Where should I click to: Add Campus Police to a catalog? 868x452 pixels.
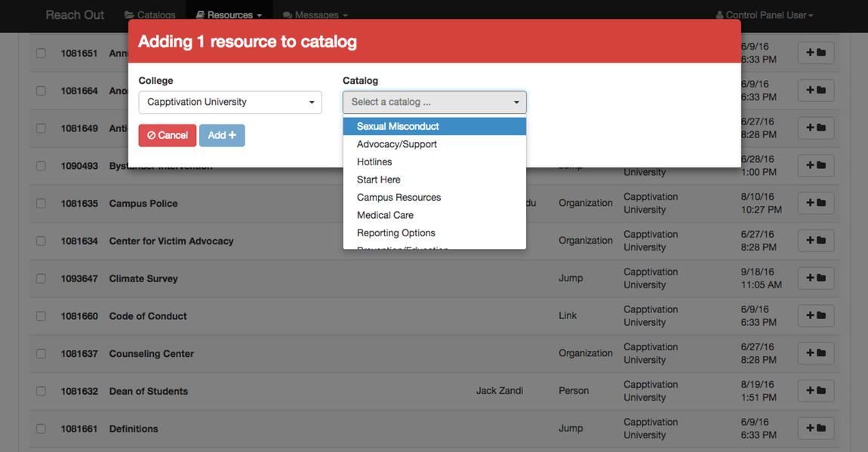(816, 203)
